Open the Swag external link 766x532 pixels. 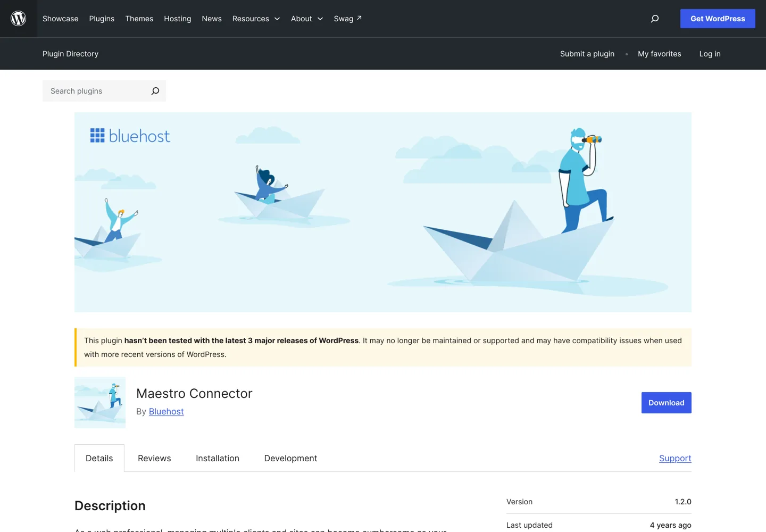tap(348, 19)
